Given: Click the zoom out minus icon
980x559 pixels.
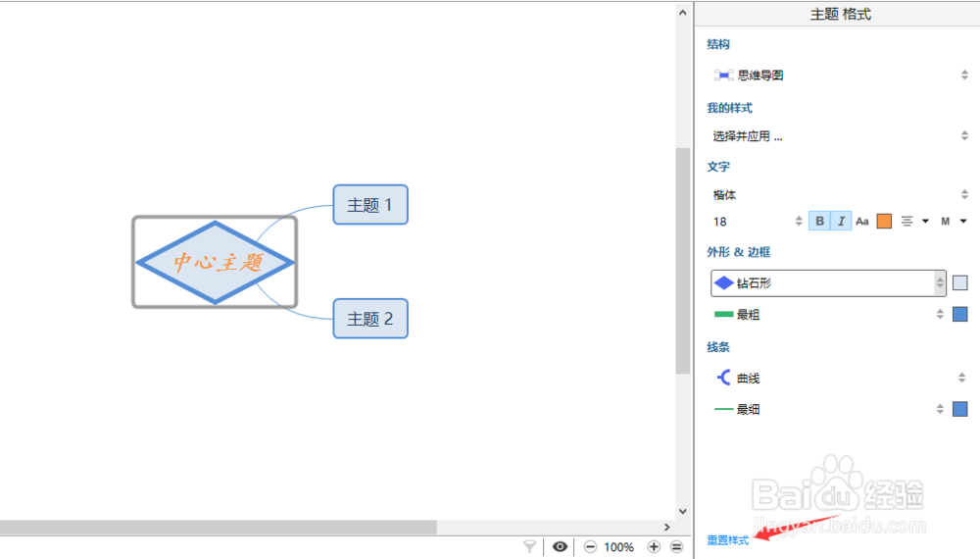Looking at the screenshot, I should 590,547.
